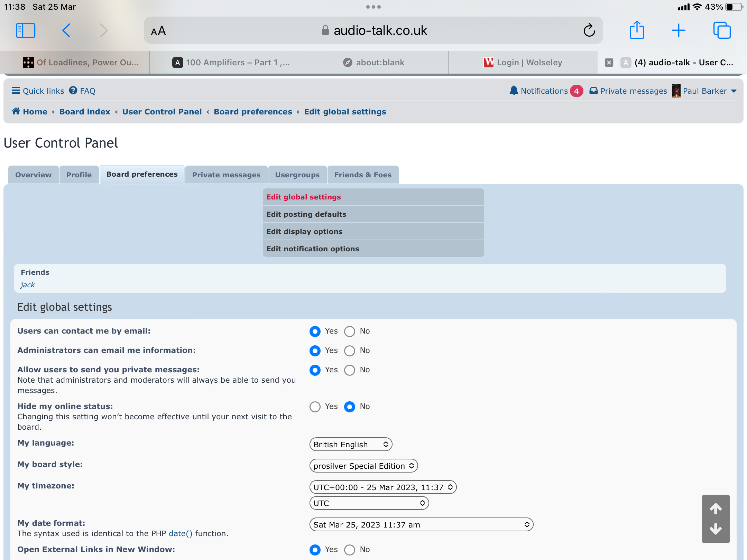This screenshot has height=560, width=747.
Task: Tap the Share icon in toolbar
Action: [x=637, y=30]
